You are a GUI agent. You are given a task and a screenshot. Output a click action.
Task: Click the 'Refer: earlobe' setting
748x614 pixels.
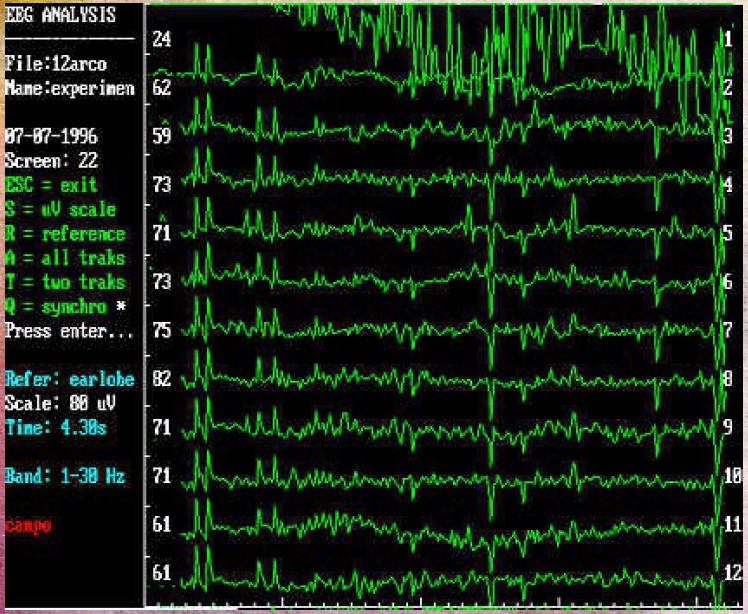pos(69,379)
